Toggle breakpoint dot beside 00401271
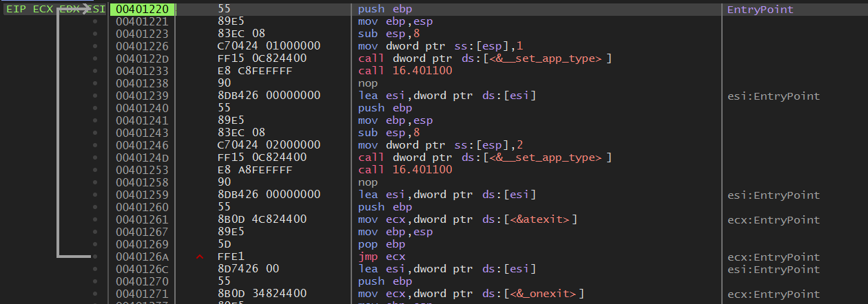The width and height of the screenshot is (868, 304). pos(94,294)
